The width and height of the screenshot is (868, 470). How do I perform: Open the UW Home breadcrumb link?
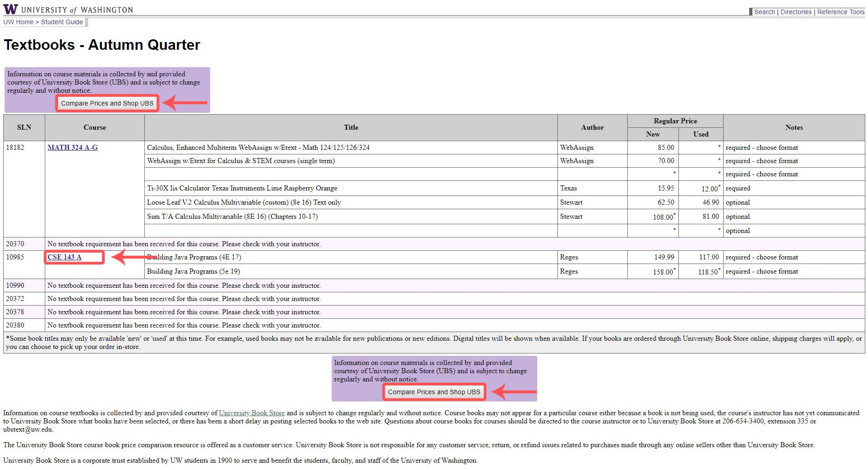pyautogui.click(x=18, y=22)
